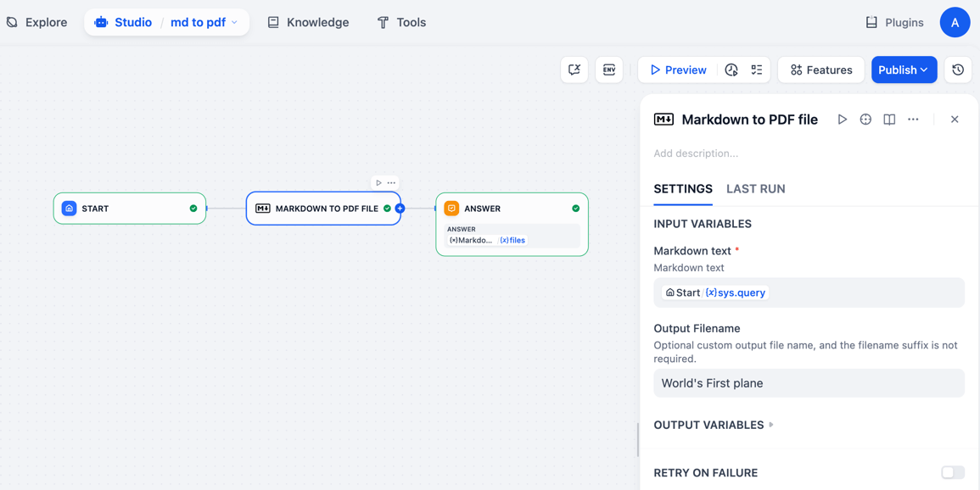Open the Features button
Viewport: 980px width, 490px height.
pos(820,70)
